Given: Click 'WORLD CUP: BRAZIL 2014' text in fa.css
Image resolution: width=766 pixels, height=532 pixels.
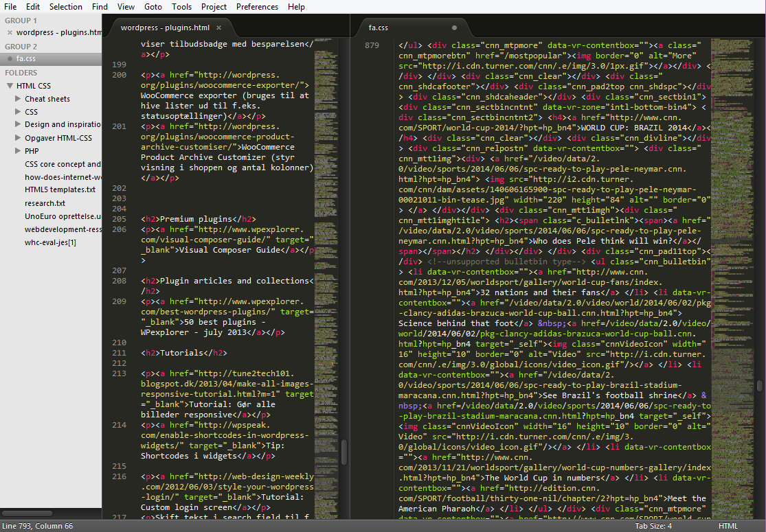Looking at the screenshot, I should pyautogui.click(x=633, y=128).
